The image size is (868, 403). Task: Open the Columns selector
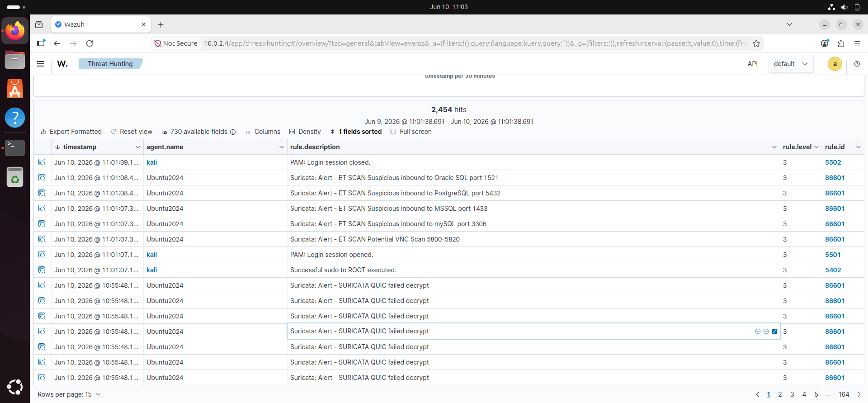tap(263, 132)
